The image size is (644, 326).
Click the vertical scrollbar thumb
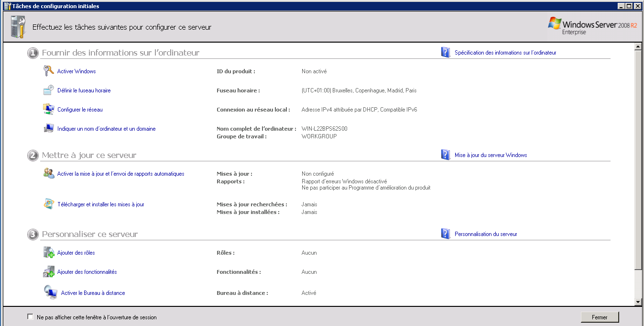(x=638, y=159)
